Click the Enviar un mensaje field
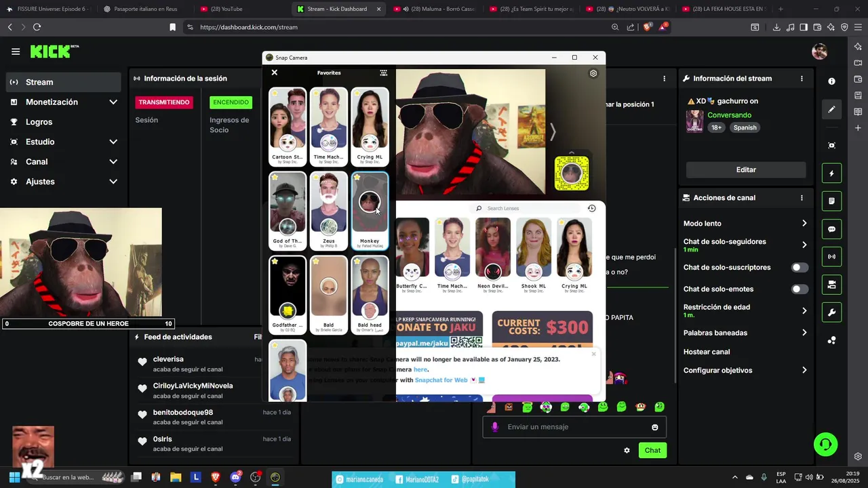 coord(574,427)
